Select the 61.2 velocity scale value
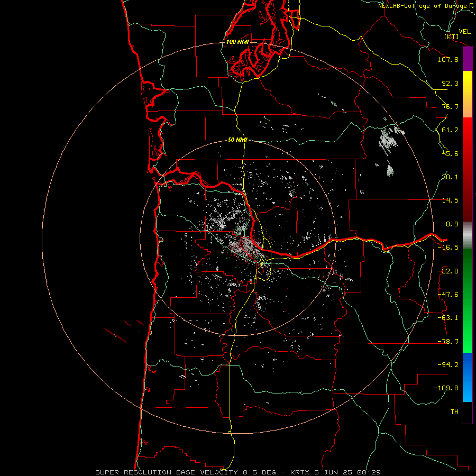 tap(450, 130)
